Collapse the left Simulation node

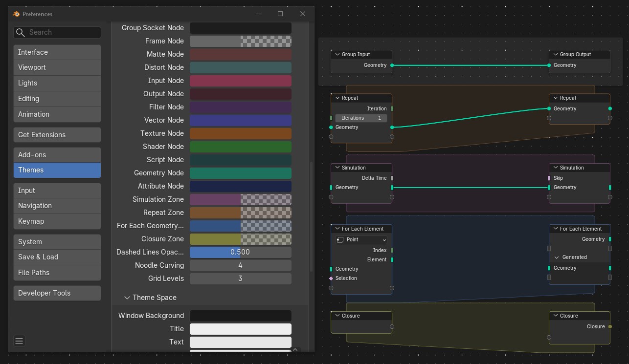click(x=337, y=168)
